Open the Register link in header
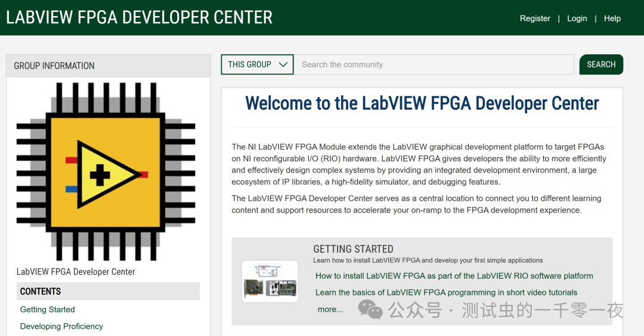644x336 pixels. coord(535,18)
